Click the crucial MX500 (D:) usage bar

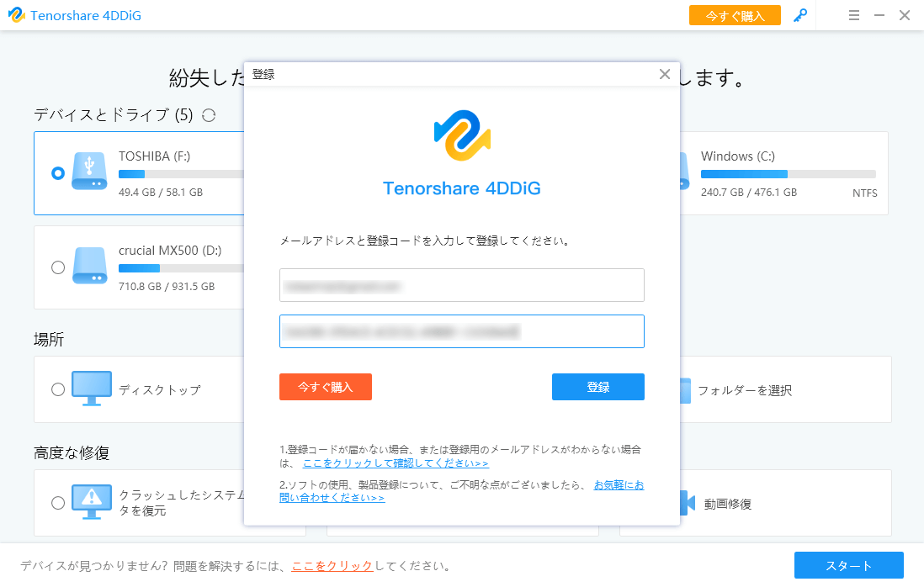[182, 268]
